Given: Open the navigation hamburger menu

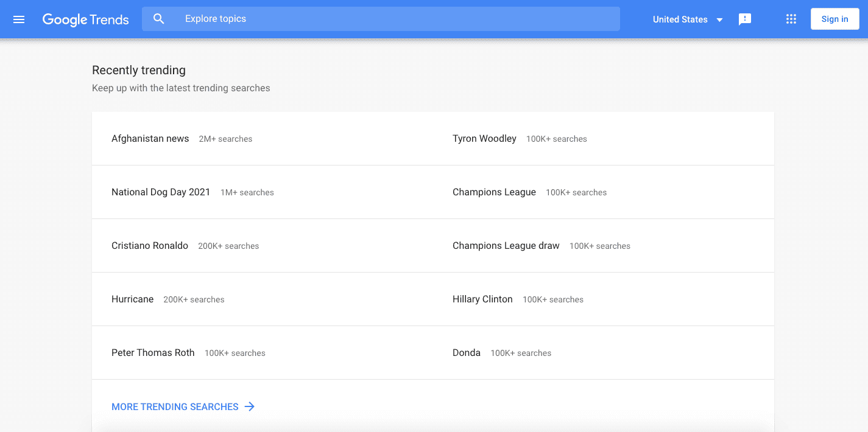Looking at the screenshot, I should point(18,19).
